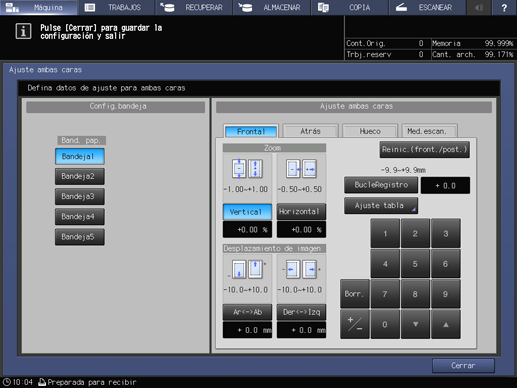Switch to the Hueco tab
517x388 pixels.
pos(370,131)
